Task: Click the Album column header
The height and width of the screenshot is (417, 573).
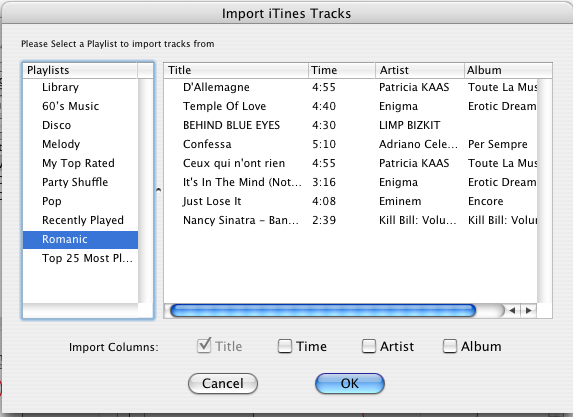Action: click(x=508, y=70)
